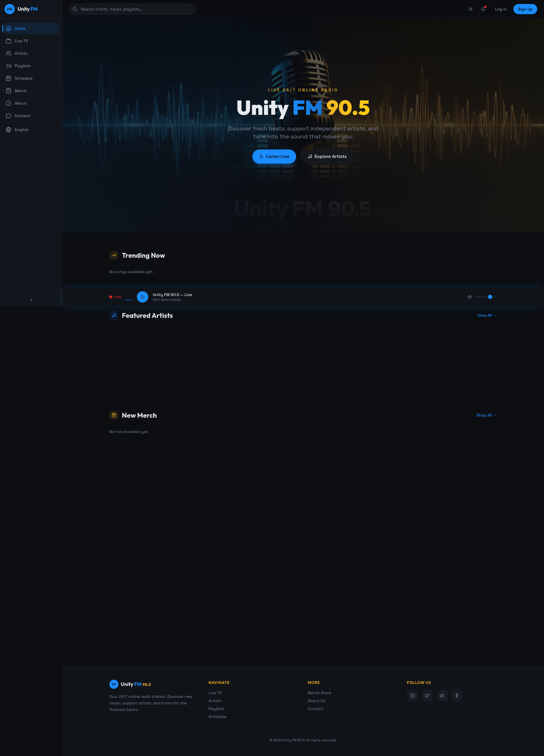Open the Instagram follow icon
Screen dimensions: 544x756
click(x=413, y=696)
